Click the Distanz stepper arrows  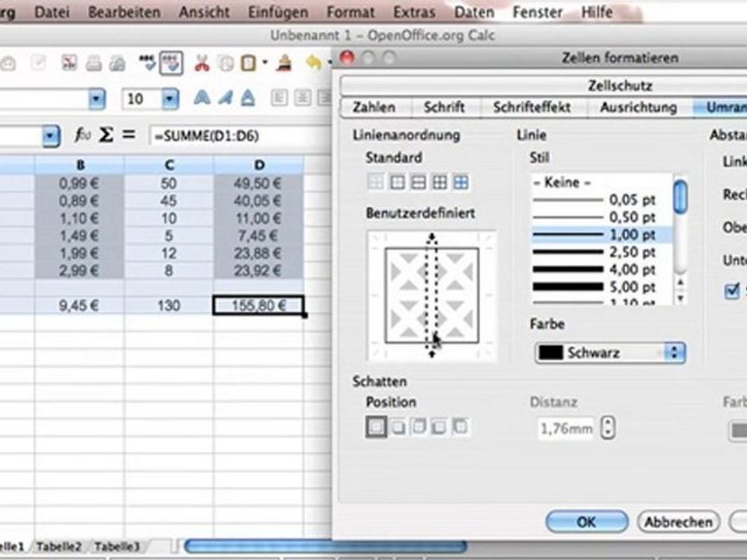[x=608, y=427]
